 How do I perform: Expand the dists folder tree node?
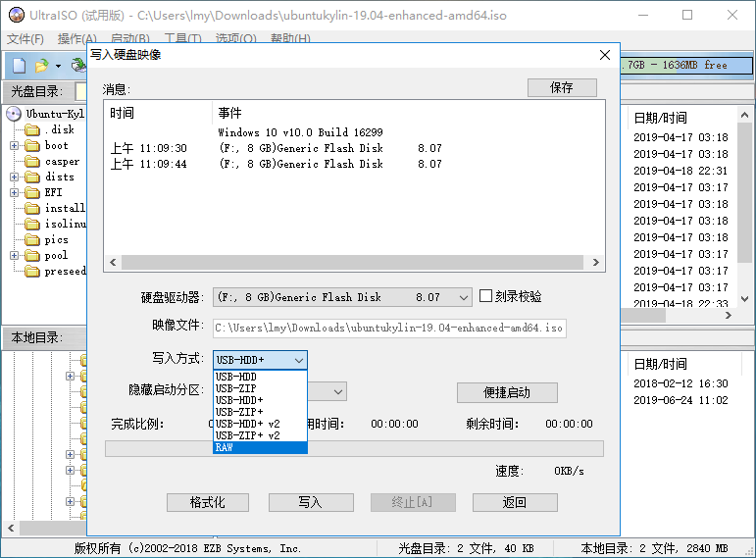pyautogui.click(x=14, y=177)
